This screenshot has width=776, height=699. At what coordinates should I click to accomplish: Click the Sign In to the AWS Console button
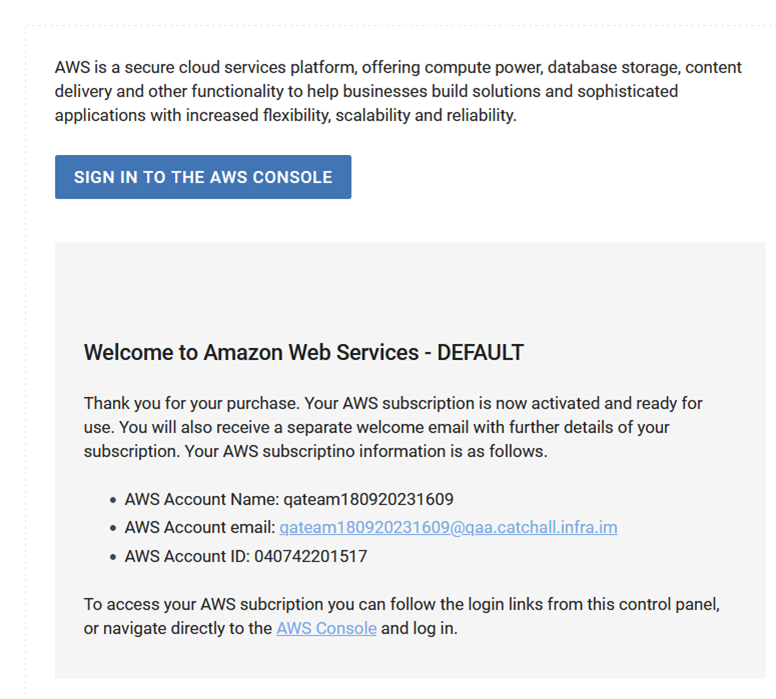click(203, 177)
